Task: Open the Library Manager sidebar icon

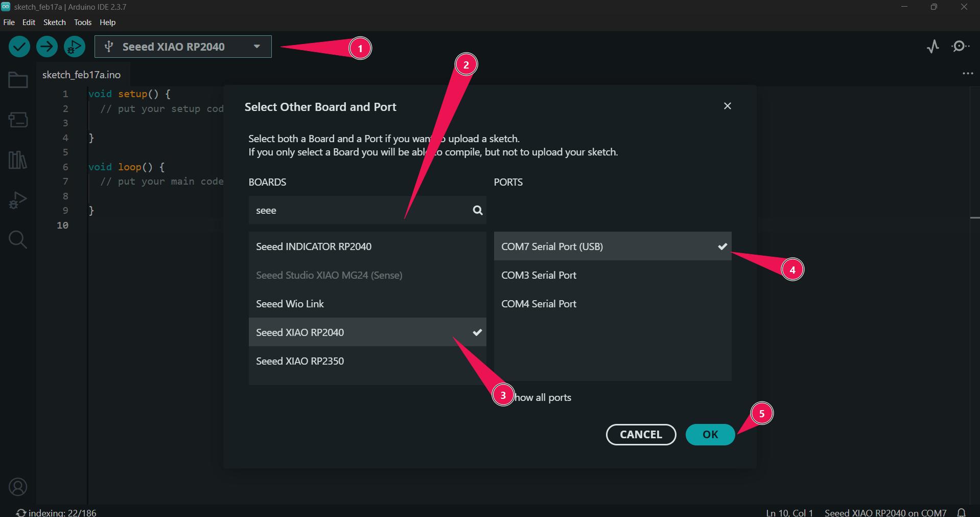Action: tap(18, 160)
